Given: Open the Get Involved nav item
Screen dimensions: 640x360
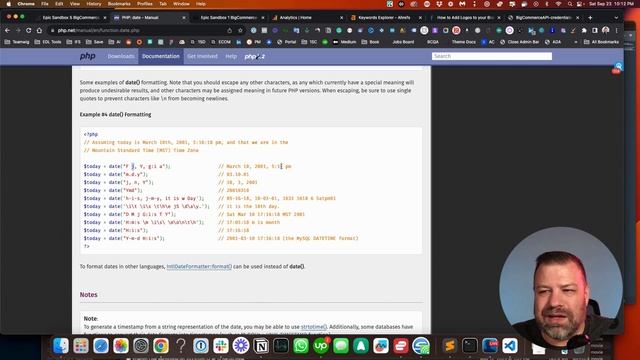Looking at the screenshot, I should [202, 56].
